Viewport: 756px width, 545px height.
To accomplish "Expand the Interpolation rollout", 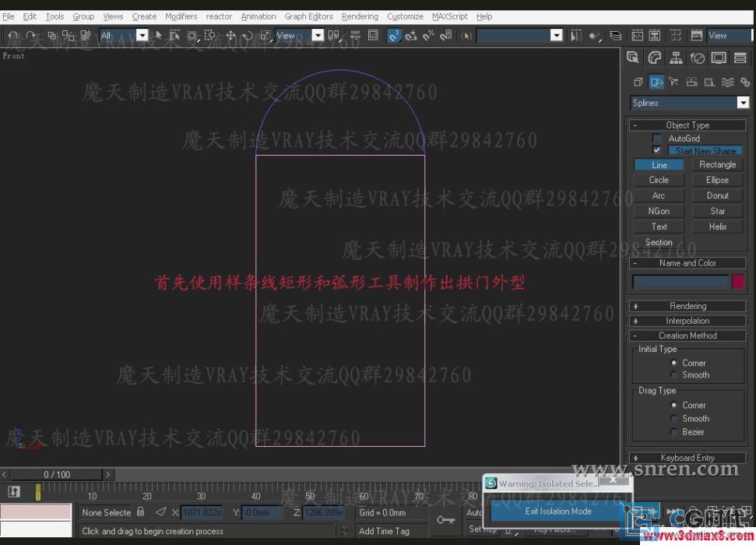I will click(687, 321).
